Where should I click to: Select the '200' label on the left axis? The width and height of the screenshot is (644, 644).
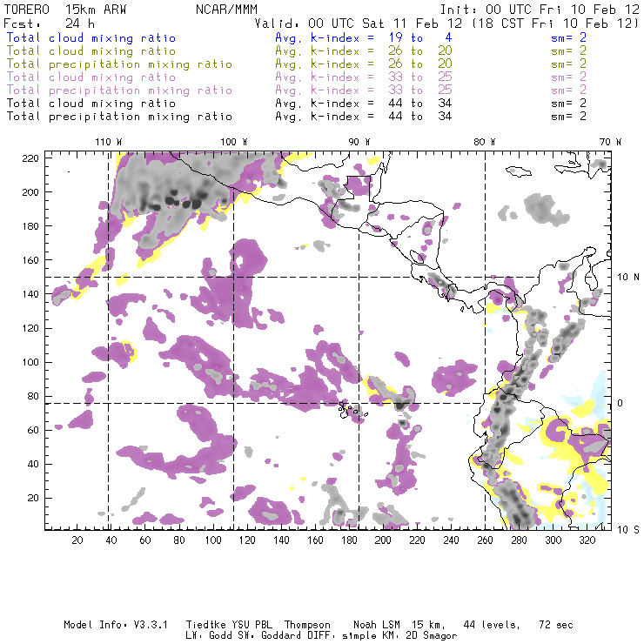[30, 192]
